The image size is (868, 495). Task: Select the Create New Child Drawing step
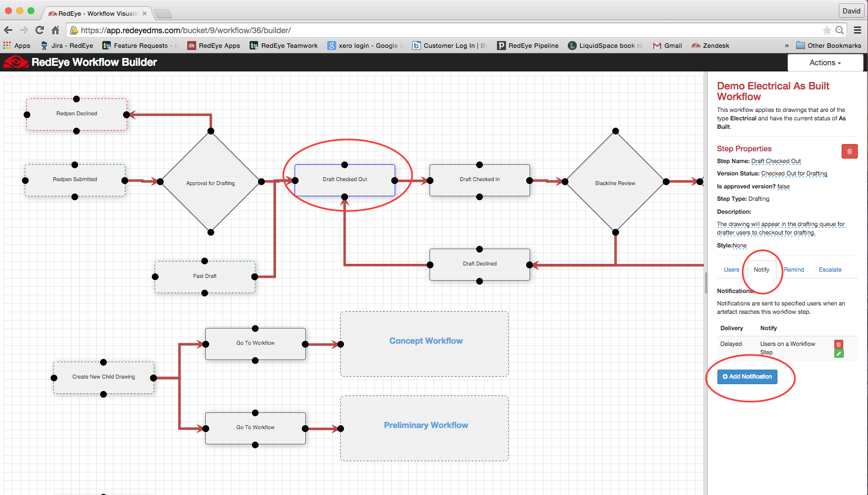[x=103, y=377]
